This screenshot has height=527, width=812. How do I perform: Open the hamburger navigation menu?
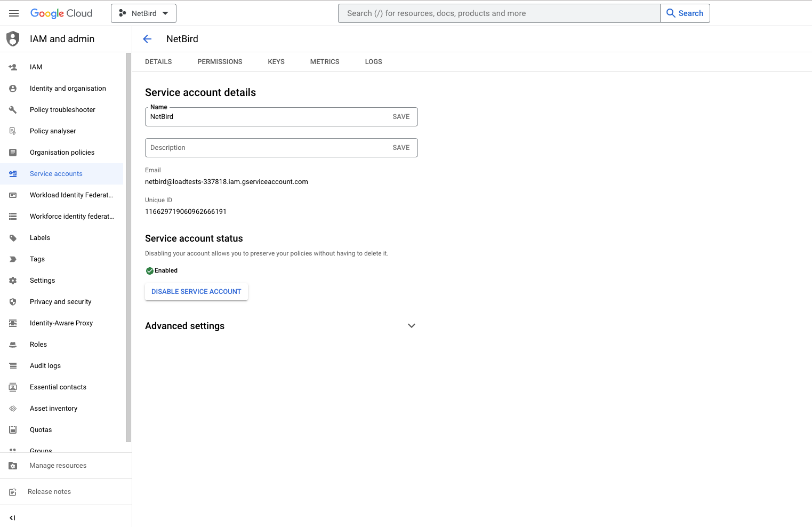tap(14, 13)
